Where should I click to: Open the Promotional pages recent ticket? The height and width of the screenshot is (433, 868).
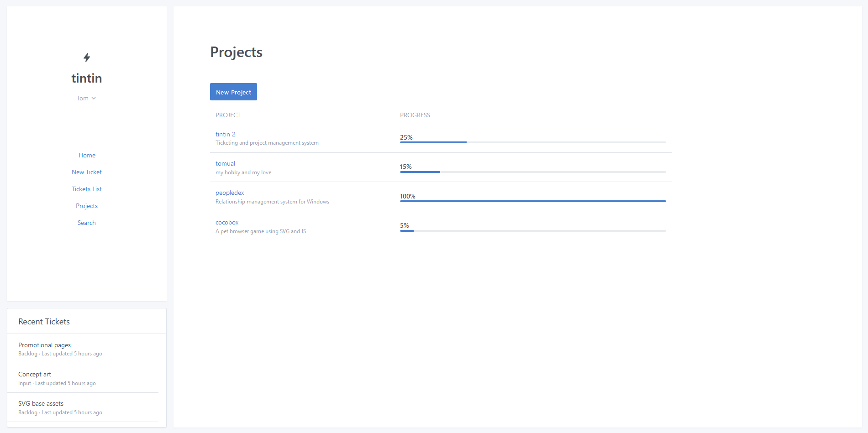tap(45, 345)
